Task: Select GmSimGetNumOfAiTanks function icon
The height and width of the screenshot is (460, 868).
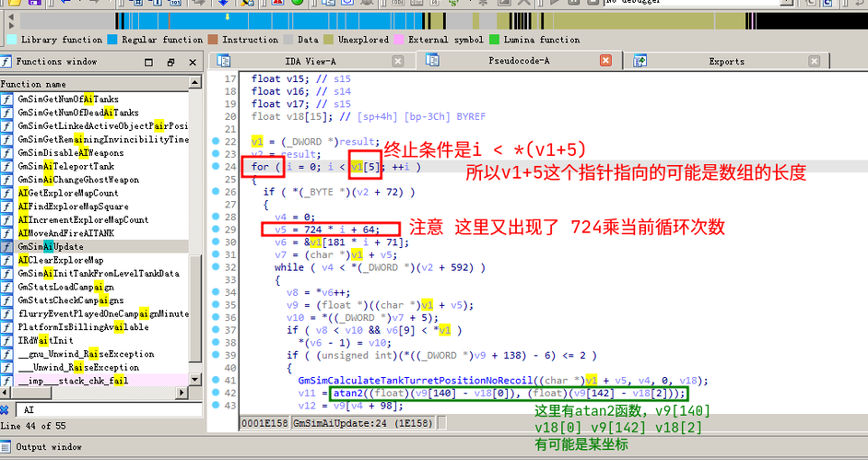Action: pyautogui.click(x=6, y=99)
